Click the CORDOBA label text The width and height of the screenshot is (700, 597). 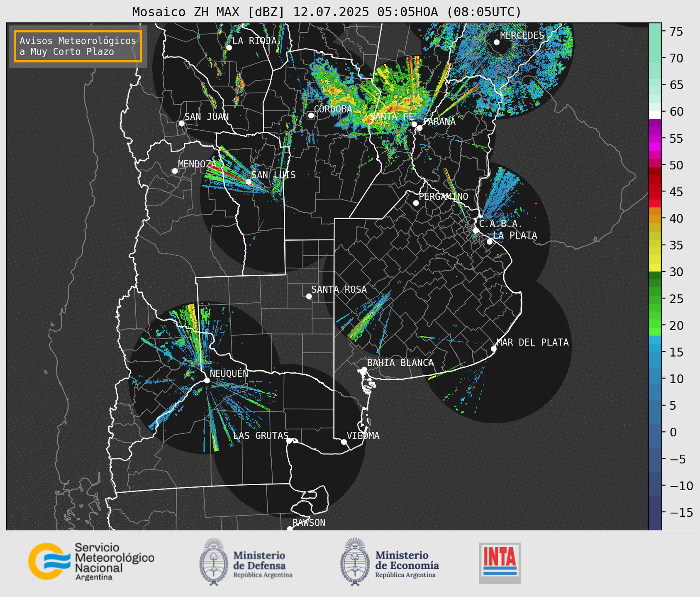click(333, 109)
